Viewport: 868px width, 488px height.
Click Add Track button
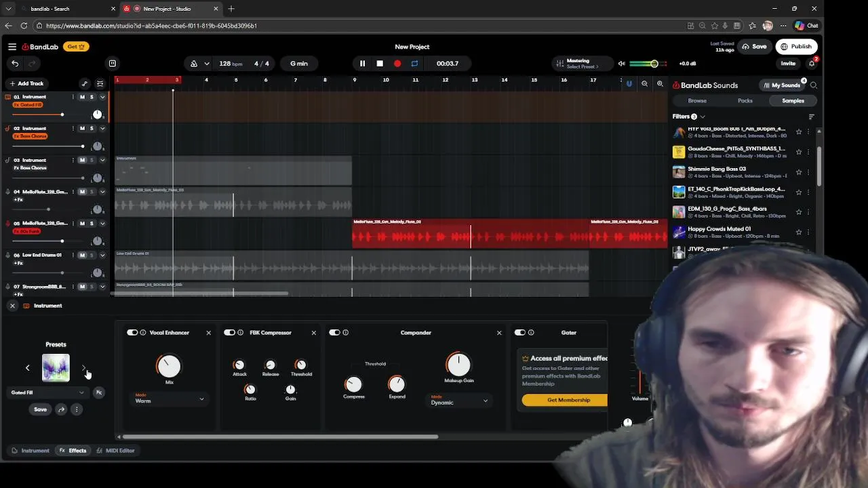coord(26,83)
